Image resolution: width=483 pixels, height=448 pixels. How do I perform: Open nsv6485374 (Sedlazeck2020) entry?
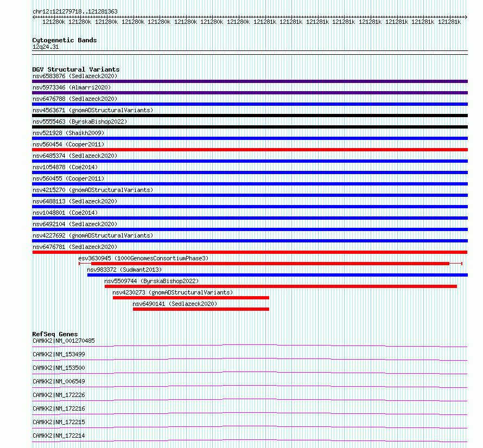75,156
